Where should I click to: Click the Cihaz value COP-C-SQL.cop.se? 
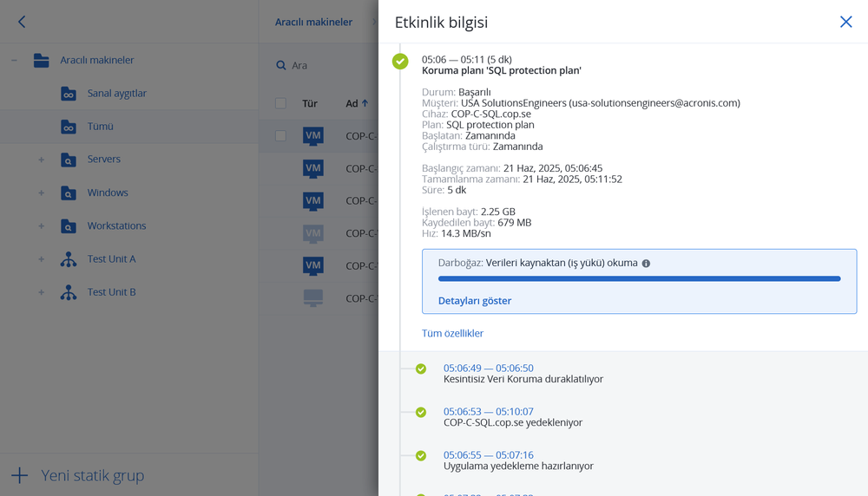490,114
